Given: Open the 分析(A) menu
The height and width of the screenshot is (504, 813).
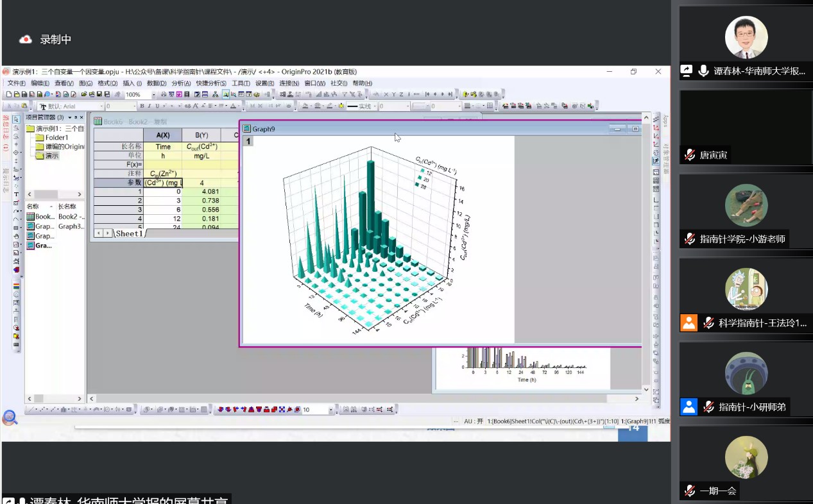Looking at the screenshot, I should [x=181, y=83].
